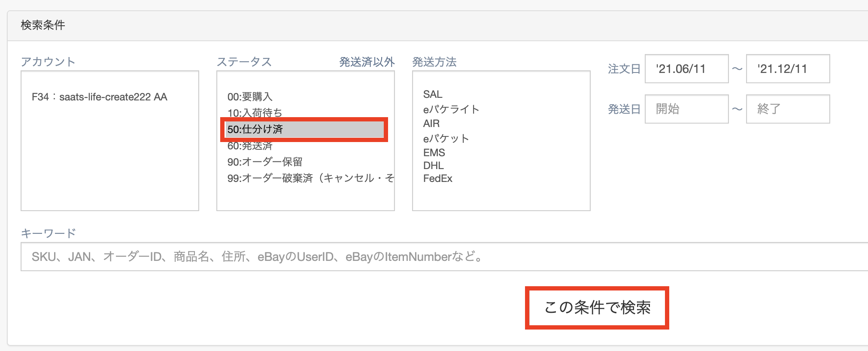Click order start date '21.06/11 field
This screenshot has height=351, width=868.
[x=686, y=69]
